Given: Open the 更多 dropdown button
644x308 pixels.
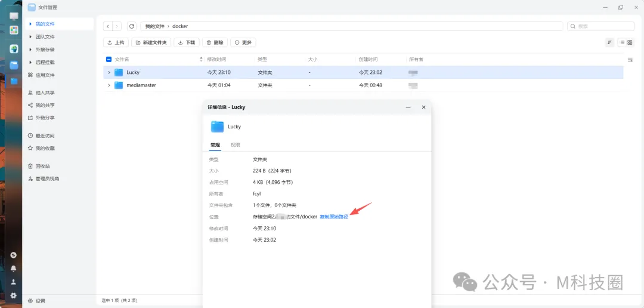Looking at the screenshot, I should pos(243,42).
